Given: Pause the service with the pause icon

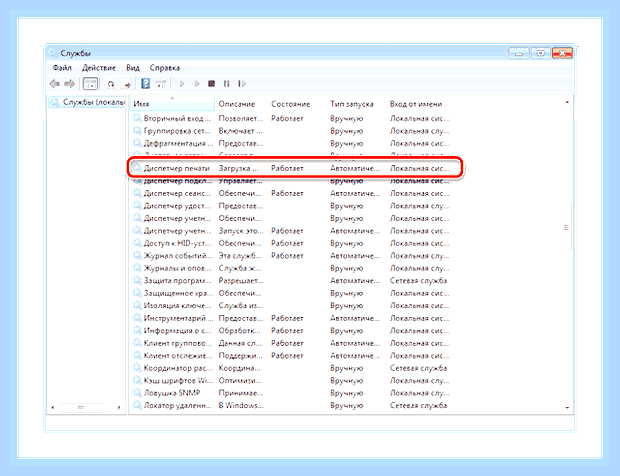Looking at the screenshot, I should [x=227, y=84].
